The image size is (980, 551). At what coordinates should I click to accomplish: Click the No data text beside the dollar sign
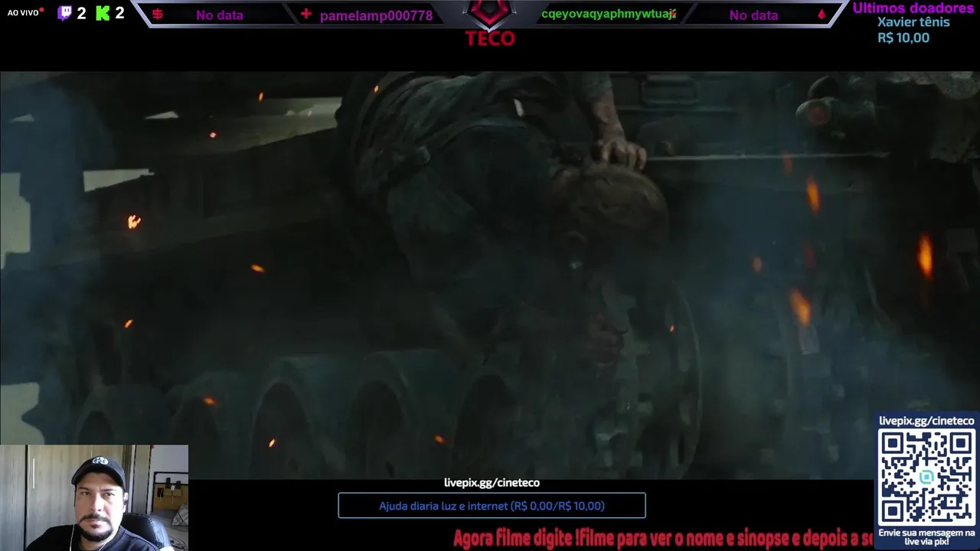pyautogui.click(x=219, y=15)
